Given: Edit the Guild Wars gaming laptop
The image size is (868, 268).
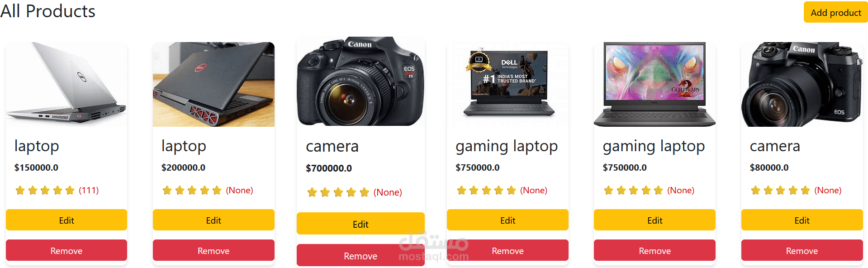Looking at the screenshot, I should (x=655, y=220).
